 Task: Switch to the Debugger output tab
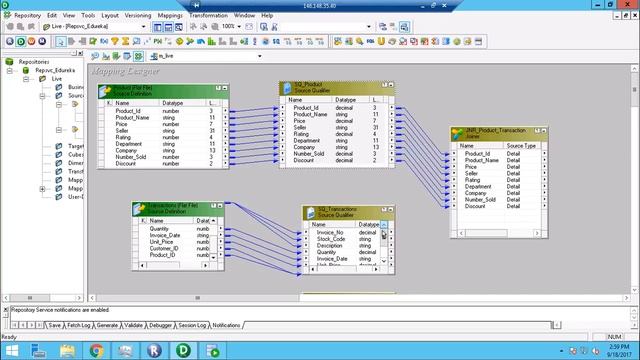pyautogui.click(x=160, y=325)
